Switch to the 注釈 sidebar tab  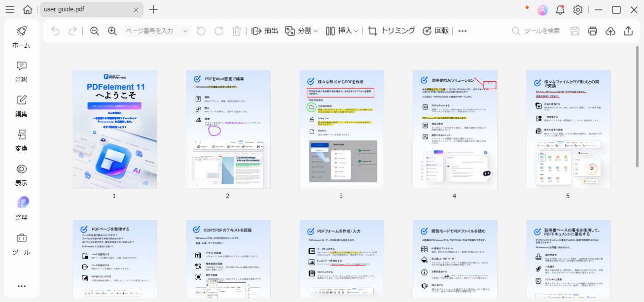click(21, 72)
